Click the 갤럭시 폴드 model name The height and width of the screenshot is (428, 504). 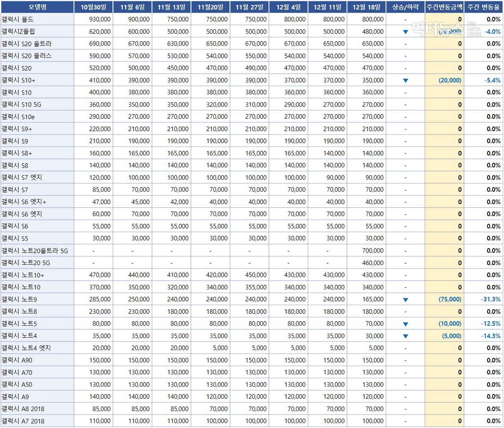point(17,19)
